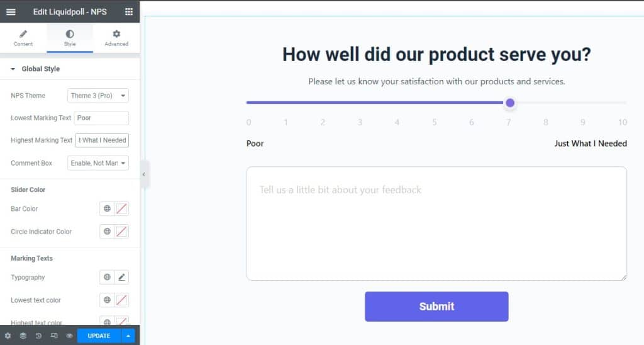Image resolution: width=644 pixels, height=345 pixels.
Task: Click the globe icon for Bar Color
Action: click(107, 208)
